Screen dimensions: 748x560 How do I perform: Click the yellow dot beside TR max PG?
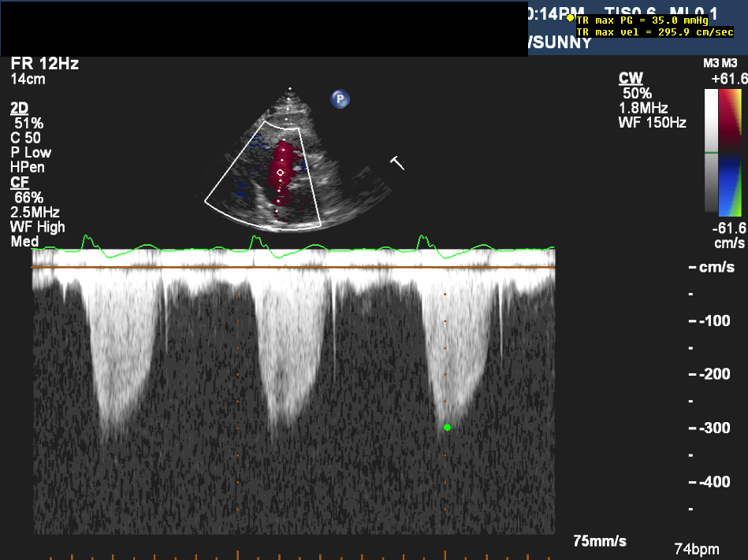(x=570, y=18)
